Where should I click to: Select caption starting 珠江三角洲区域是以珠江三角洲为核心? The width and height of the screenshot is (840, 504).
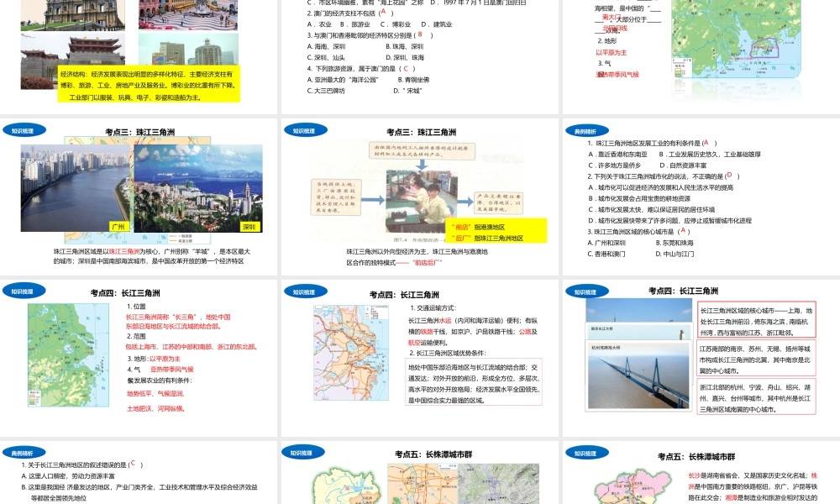pos(151,256)
